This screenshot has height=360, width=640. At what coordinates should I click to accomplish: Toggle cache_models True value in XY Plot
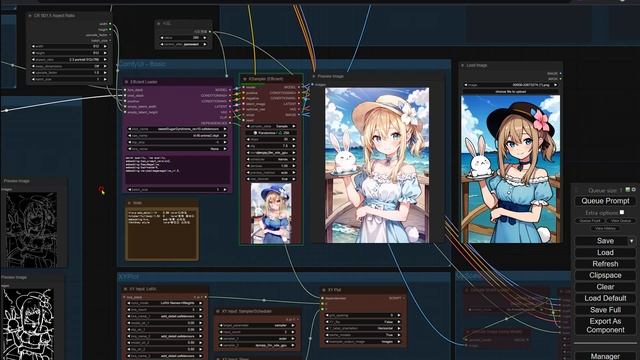(x=362, y=335)
